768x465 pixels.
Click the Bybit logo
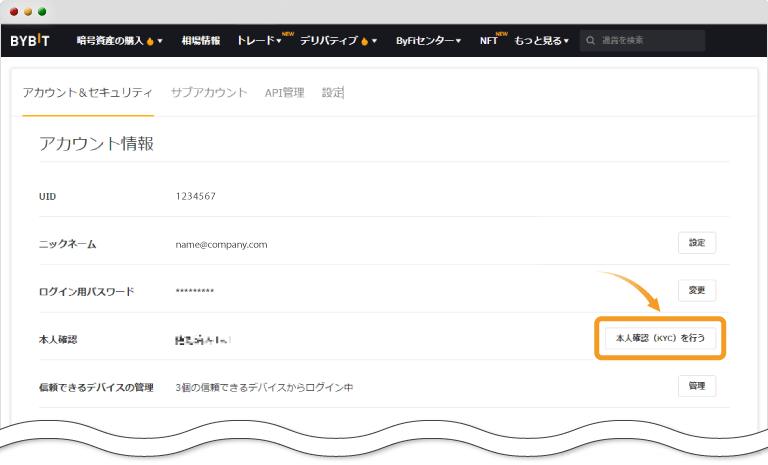pyautogui.click(x=30, y=41)
